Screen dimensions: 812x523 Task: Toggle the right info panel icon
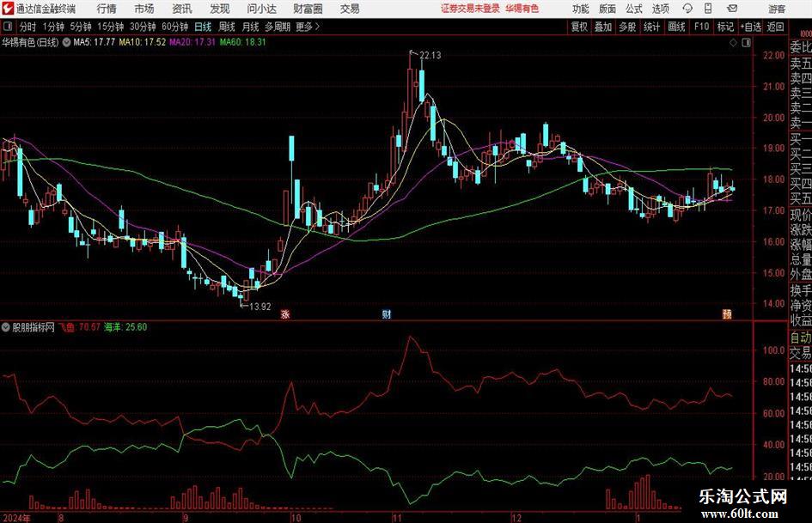pos(746,43)
